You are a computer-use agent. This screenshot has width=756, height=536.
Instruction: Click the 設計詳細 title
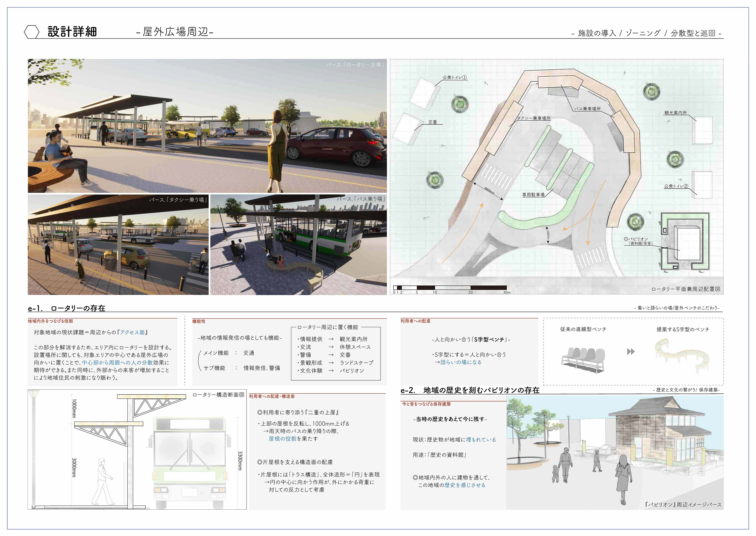click(72, 32)
